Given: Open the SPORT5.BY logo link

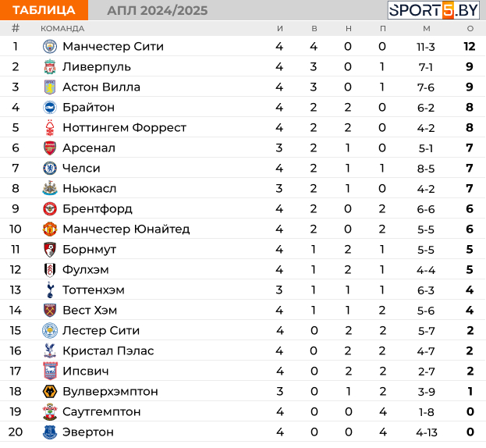Looking at the screenshot, I should [x=434, y=10].
